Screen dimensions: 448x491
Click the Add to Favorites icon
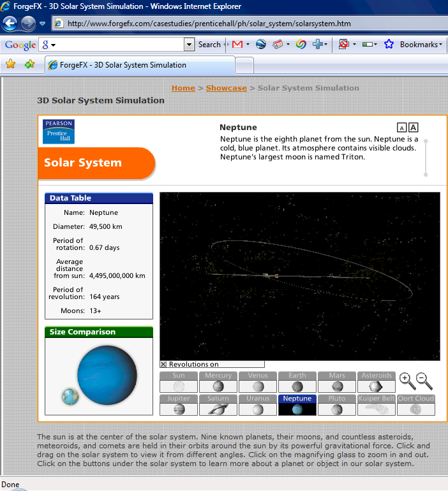pos(30,64)
